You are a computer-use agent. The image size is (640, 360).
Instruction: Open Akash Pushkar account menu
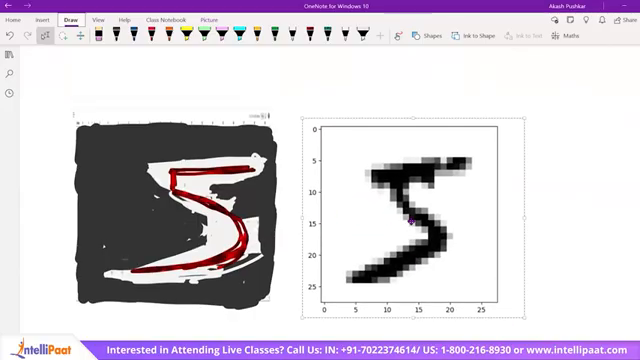tap(567, 6)
